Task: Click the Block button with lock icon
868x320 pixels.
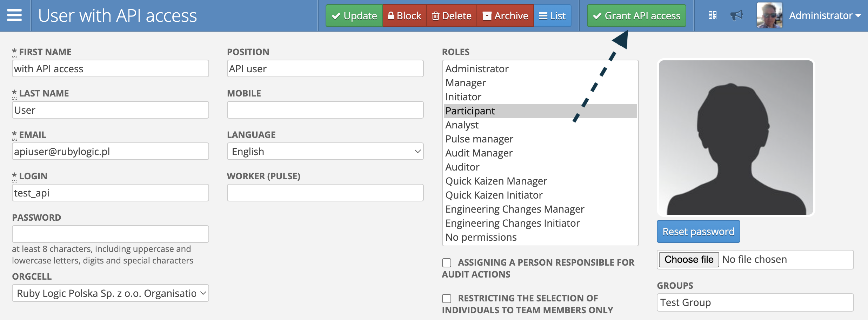Action: tap(404, 16)
